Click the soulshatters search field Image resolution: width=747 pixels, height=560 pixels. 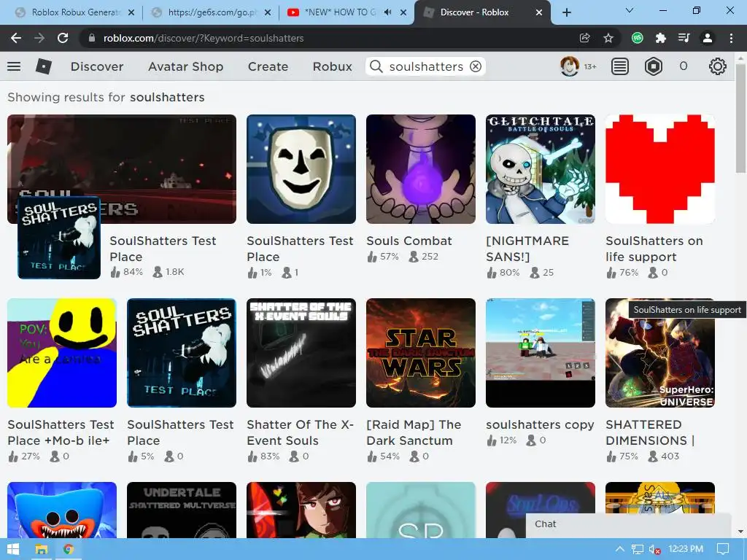[x=426, y=66]
